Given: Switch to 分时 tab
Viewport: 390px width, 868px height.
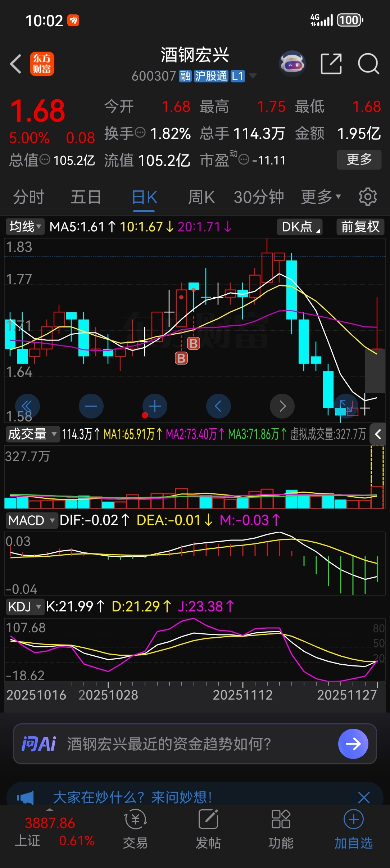Looking at the screenshot, I should [29, 197].
